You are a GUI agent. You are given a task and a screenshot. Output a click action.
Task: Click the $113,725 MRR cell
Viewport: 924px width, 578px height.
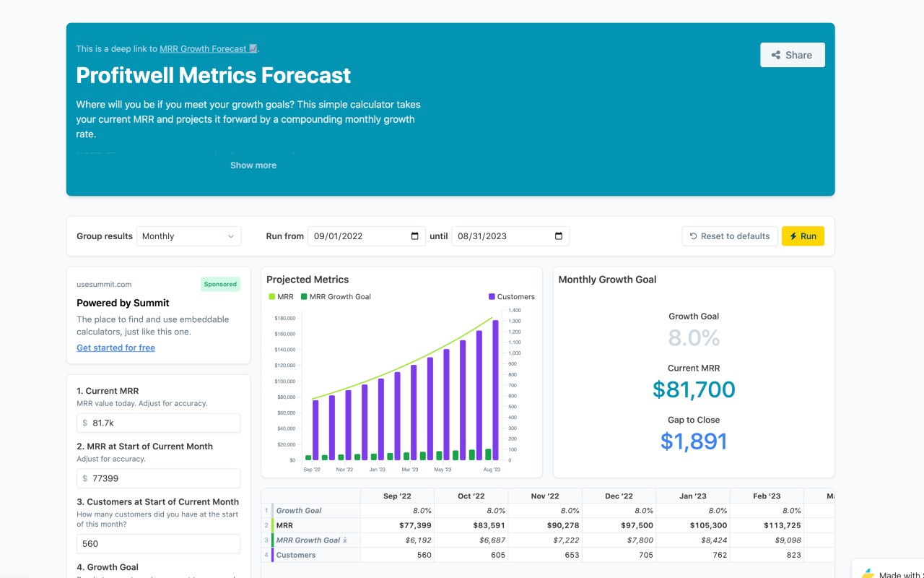[767, 525]
